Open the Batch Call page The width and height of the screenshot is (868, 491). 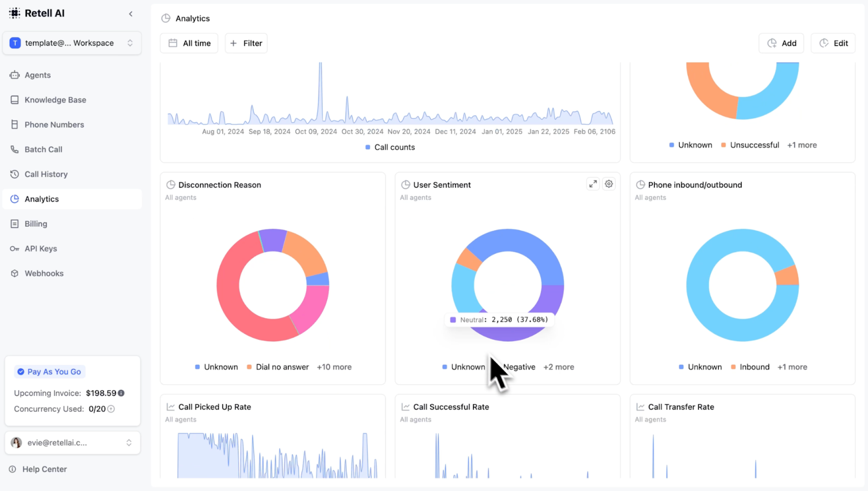click(43, 149)
